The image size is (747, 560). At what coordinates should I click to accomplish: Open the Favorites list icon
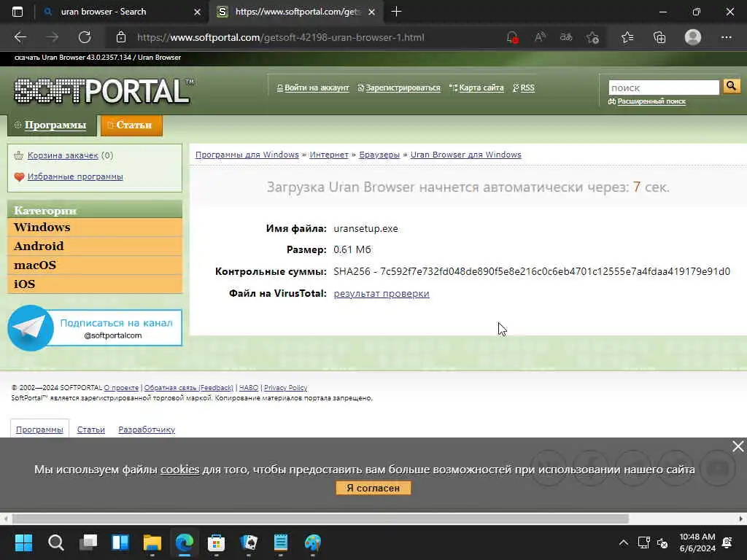tap(627, 37)
